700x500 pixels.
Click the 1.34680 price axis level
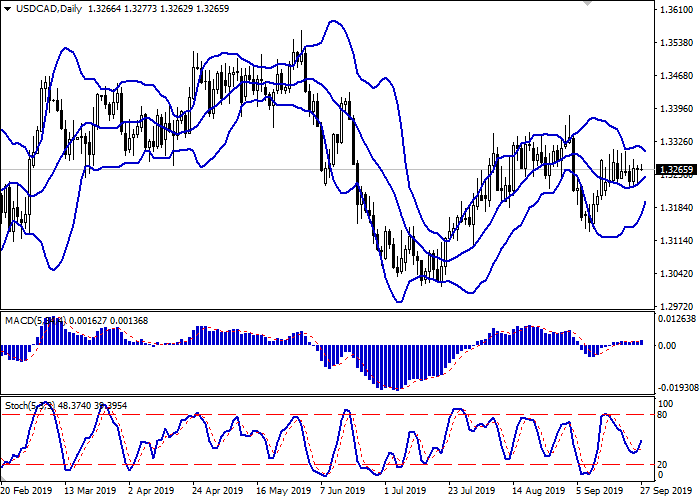pyautogui.click(x=678, y=76)
